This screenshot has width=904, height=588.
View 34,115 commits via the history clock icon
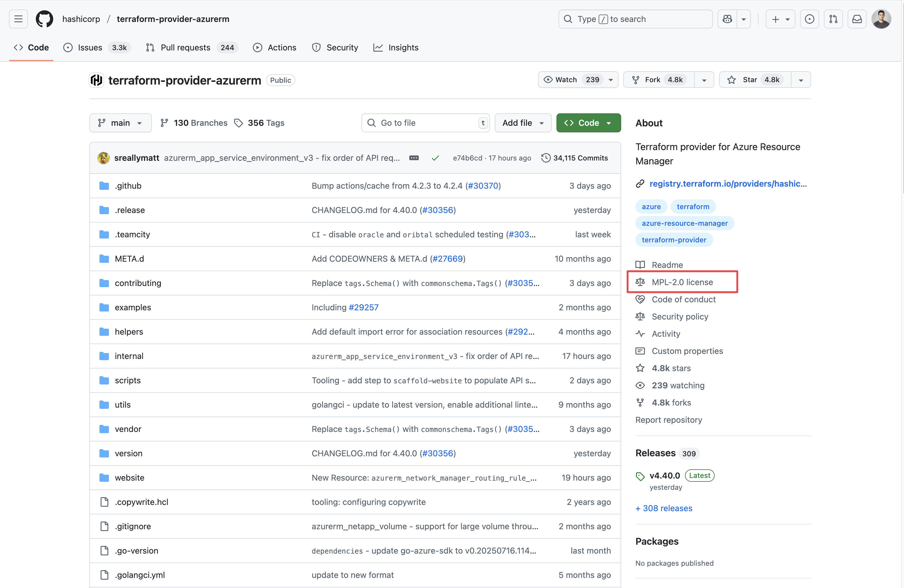pyautogui.click(x=546, y=158)
